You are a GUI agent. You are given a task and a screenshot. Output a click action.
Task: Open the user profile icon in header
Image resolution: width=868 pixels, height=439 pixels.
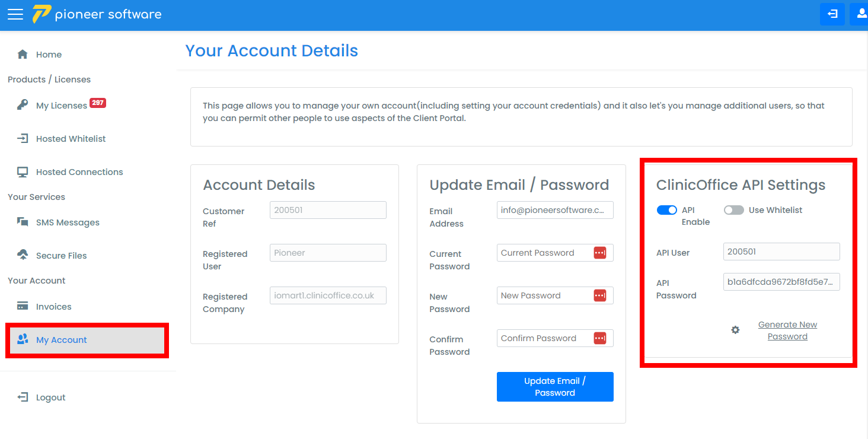pos(860,14)
